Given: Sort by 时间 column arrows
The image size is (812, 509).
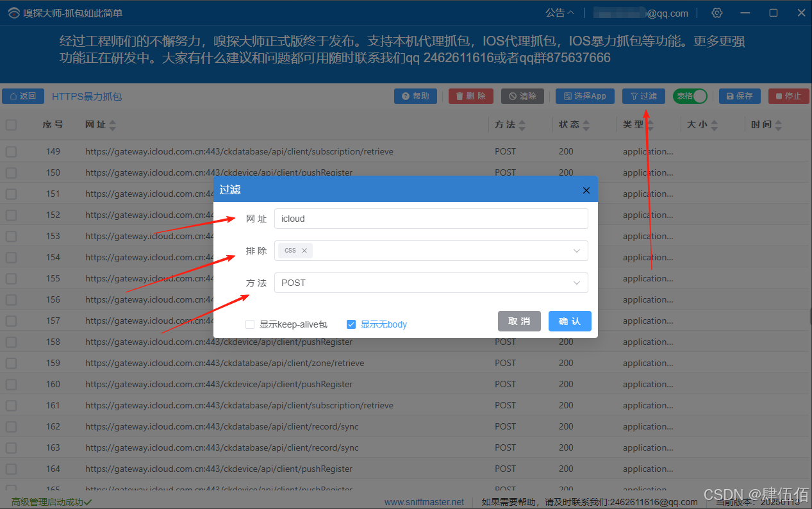Looking at the screenshot, I should (x=779, y=125).
